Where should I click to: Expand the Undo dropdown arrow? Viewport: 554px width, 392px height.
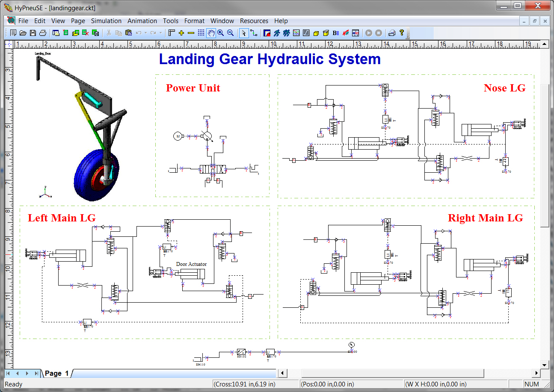(145, 33)
